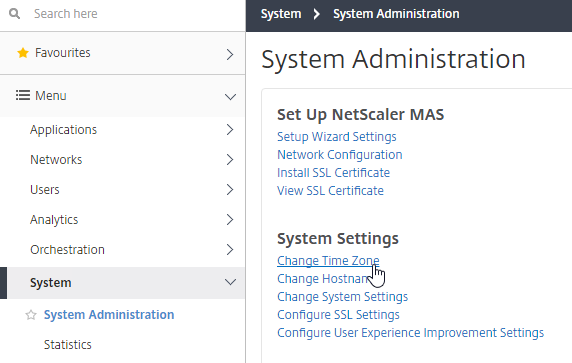Click the yellow Favourites star icon
Screen dimensions: 572x363
(x=23, y=53)
